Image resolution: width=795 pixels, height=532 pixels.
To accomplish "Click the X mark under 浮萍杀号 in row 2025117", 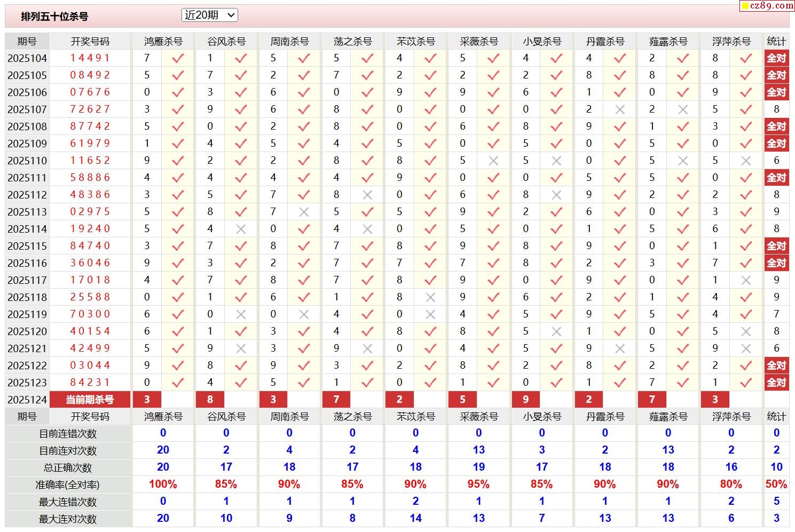I will coord(746,280).
